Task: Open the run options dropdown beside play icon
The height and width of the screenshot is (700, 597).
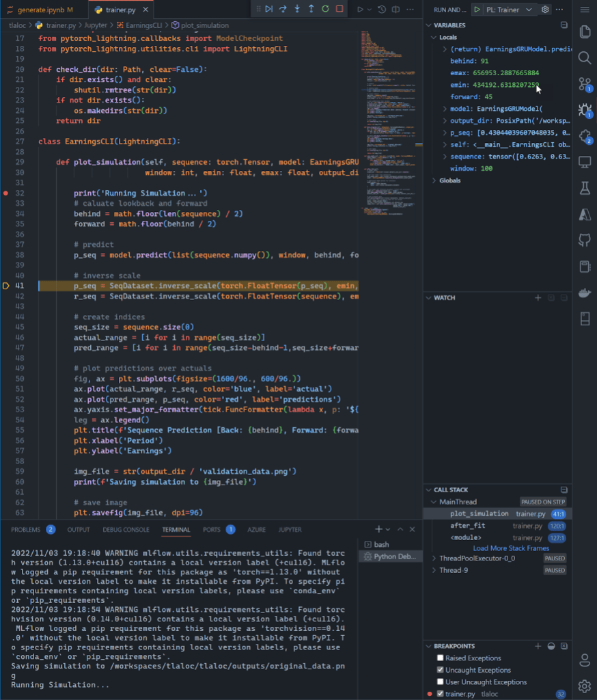Action: click(x=370, y=10)
